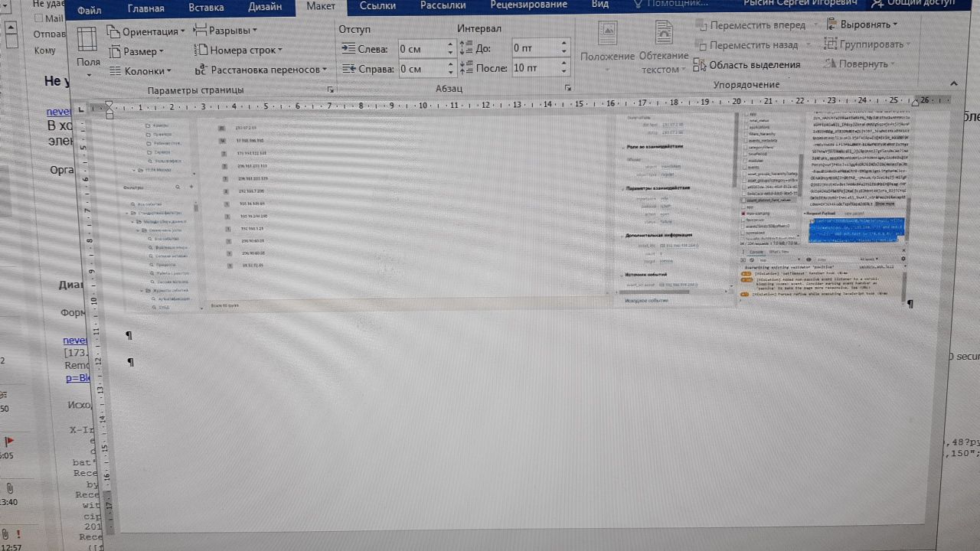Image resolution: width=980 pixels, height=551 pixels.
Task: Expand the Размер dropdown arrow
Action: [x=162, y=52]
